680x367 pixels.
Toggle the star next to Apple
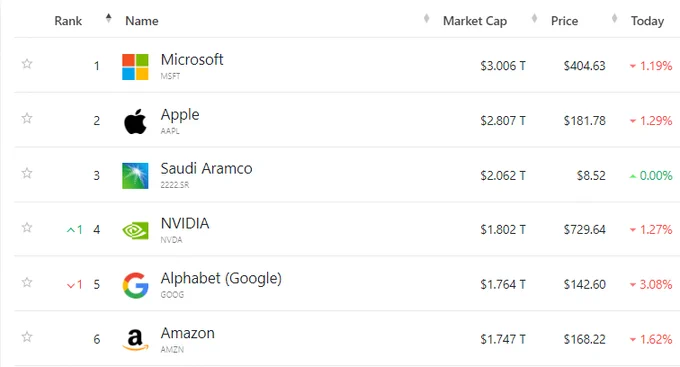27,118
